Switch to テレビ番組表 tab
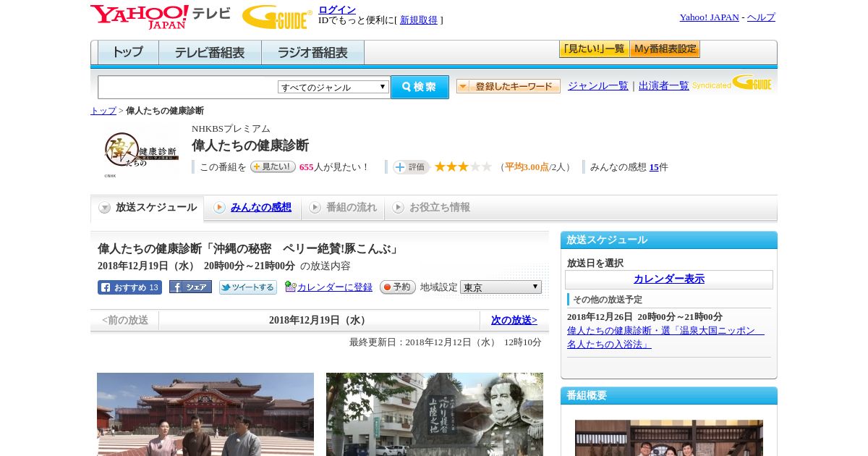Screen dimensions: 868x456 210,53
